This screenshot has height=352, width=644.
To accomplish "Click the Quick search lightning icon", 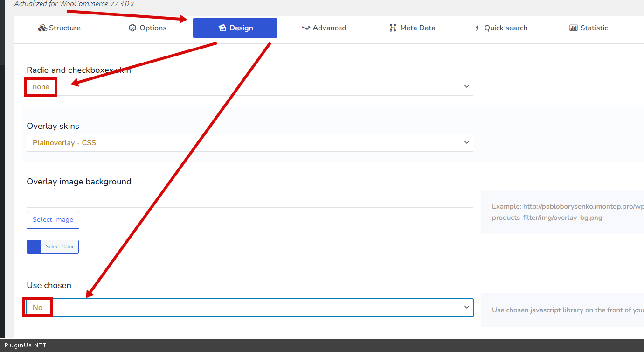I will [x=477, y=28].
